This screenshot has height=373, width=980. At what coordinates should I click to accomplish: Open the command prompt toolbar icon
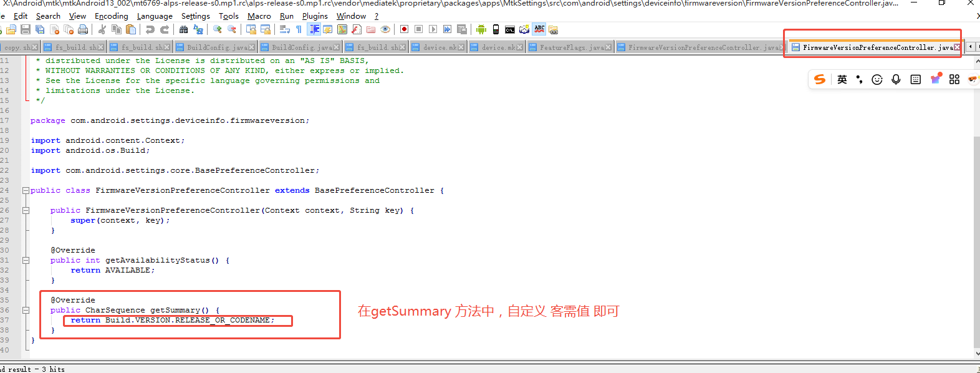coord(510,29)
